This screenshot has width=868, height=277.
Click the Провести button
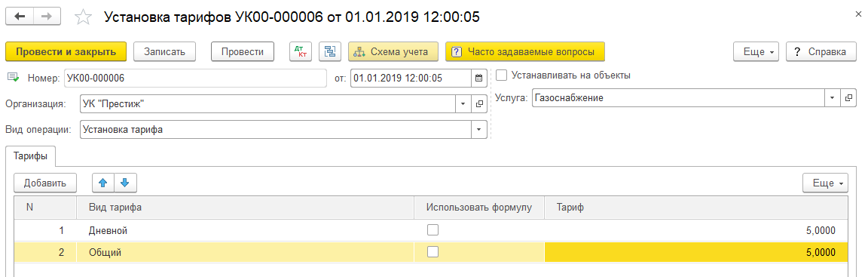(x=243, y=51)
